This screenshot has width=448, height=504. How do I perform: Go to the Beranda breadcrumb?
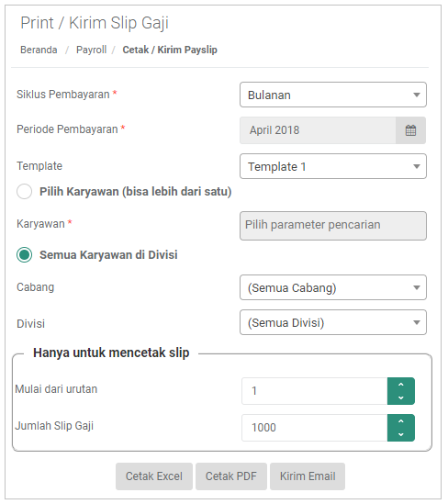point(39,50)
